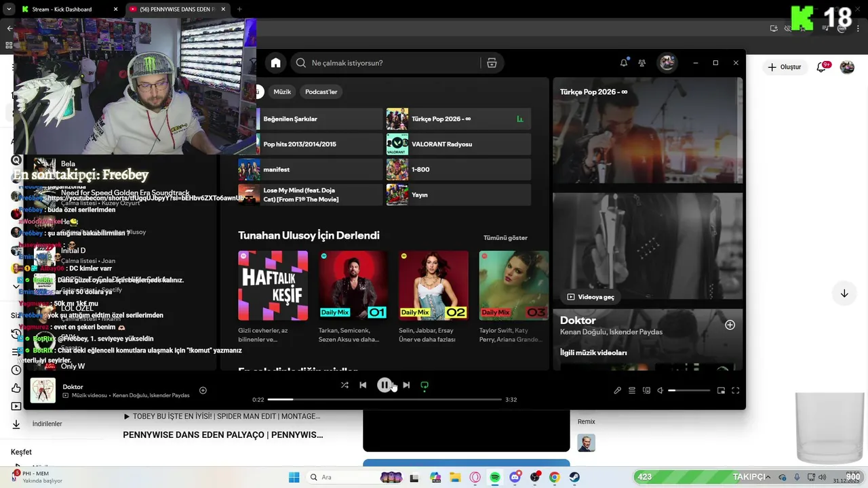Viewport: 868px width, 488px height.
Task: Open connect to device icon
Action: click(x=646, y=390)
